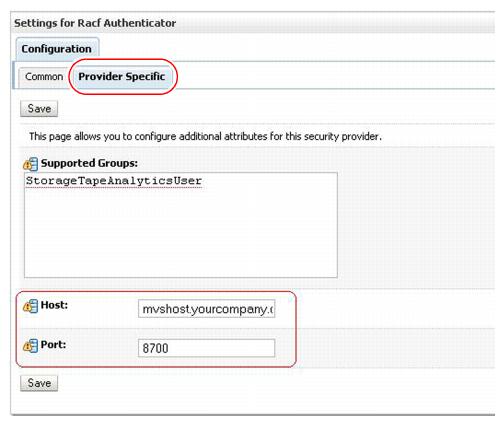Click the bottom Save button

(39, 383)
